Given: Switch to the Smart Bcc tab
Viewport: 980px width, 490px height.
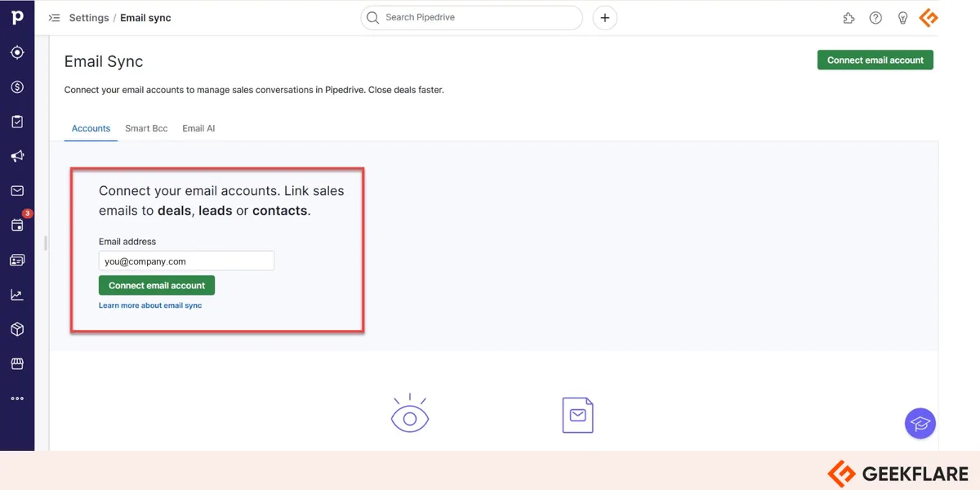Looking at the screenshot, I should [146, 128].
